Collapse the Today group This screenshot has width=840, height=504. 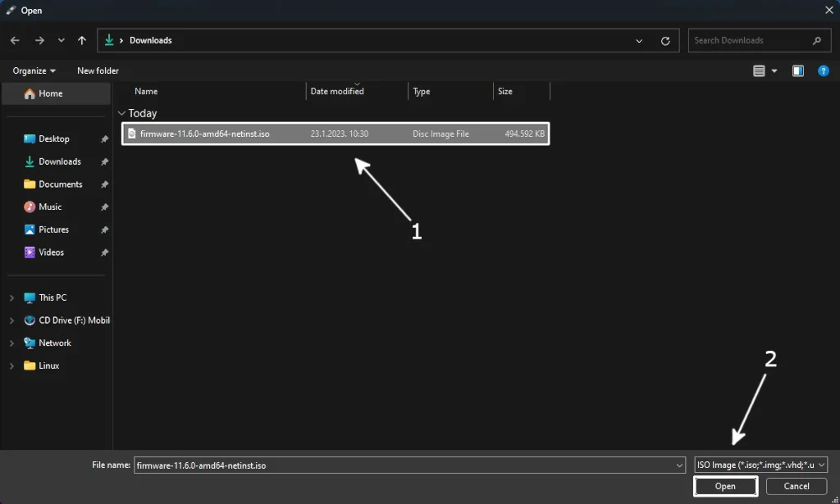point(121,113)
